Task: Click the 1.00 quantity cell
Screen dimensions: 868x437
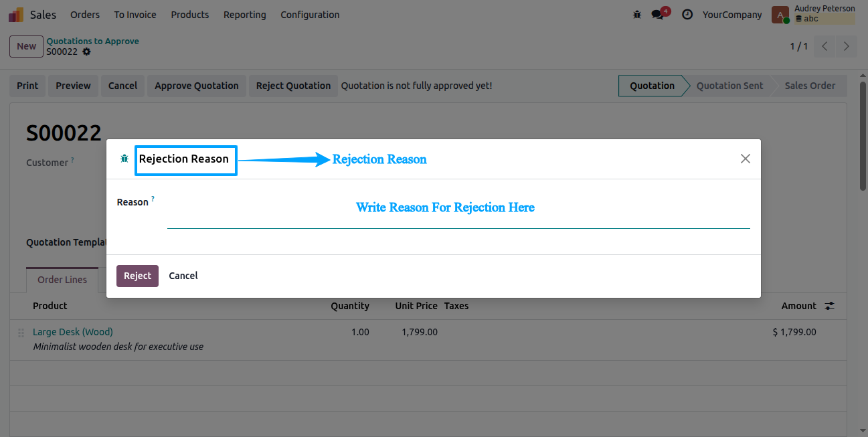Action: tap(360, 332)
